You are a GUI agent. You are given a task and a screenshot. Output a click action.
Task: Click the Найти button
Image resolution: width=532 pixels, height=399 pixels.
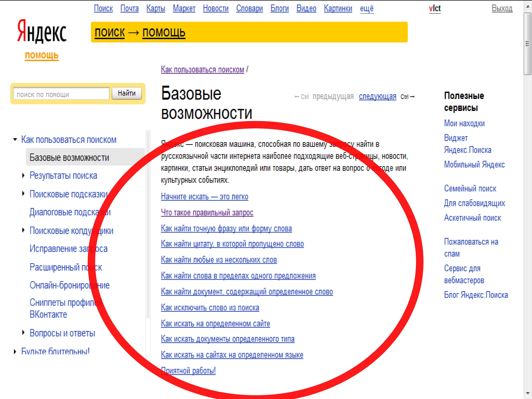click(127, 93)
